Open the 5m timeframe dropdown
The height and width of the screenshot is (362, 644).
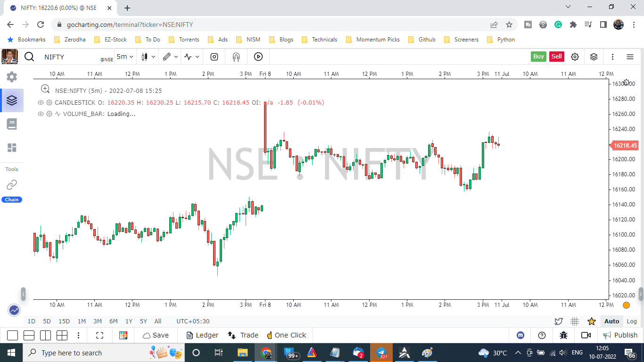pyautogui.click(x=124, y=57)
